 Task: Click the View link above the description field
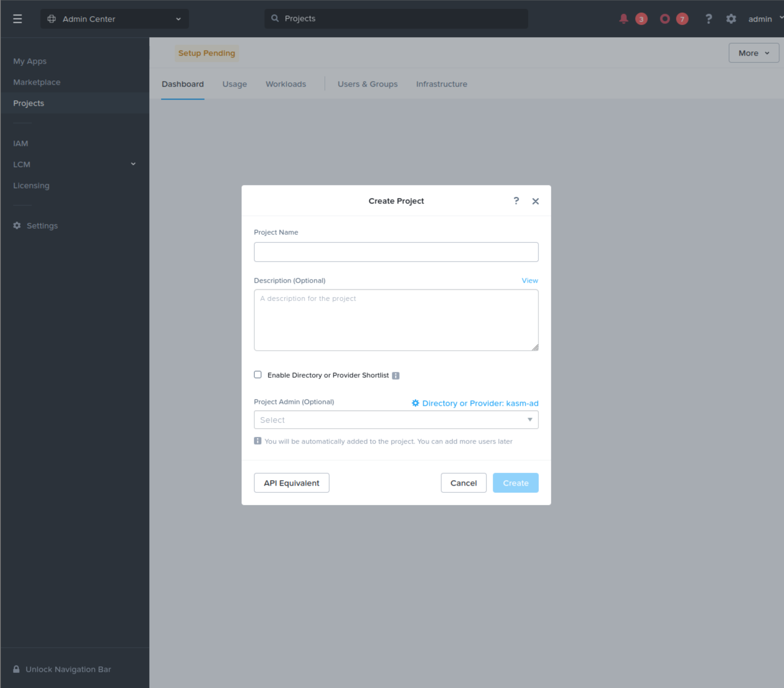(529, 280)
